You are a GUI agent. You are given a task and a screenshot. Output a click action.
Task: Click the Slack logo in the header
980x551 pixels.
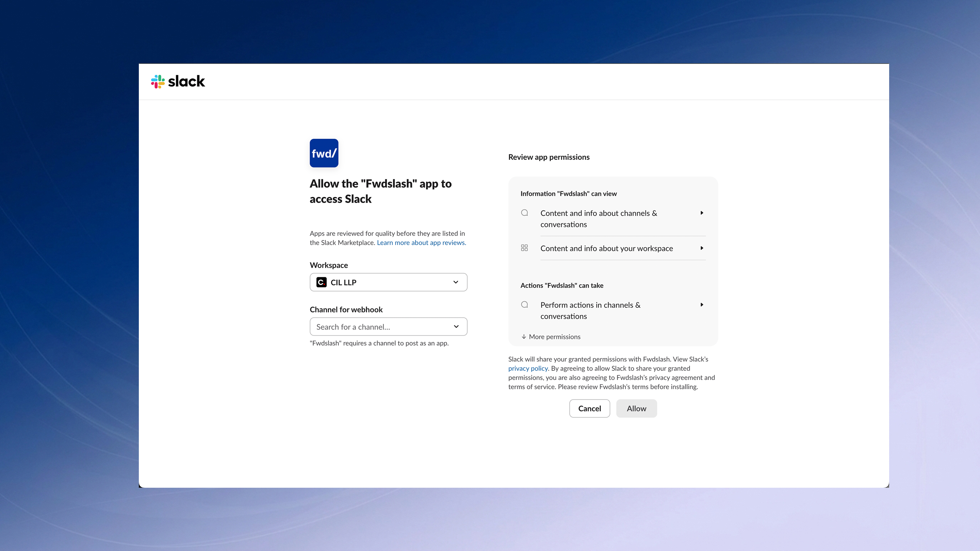point(178,81)
